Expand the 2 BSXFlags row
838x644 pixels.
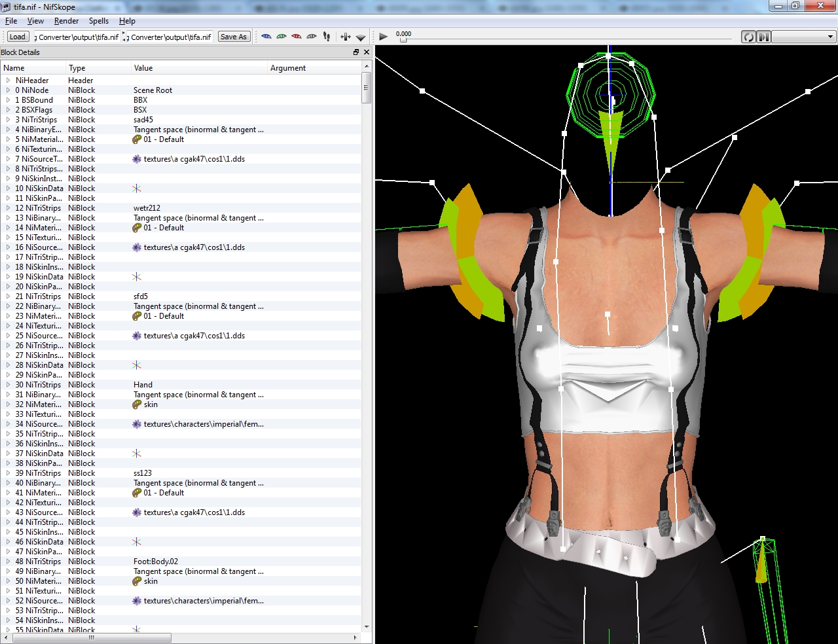click(8, 110)
